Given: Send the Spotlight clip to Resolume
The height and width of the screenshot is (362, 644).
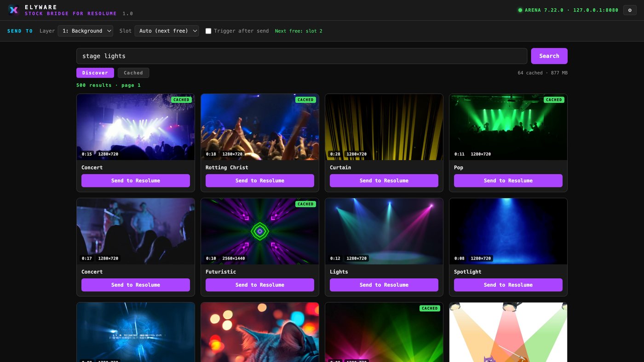Looking at the screenshot, I should 508,285.
